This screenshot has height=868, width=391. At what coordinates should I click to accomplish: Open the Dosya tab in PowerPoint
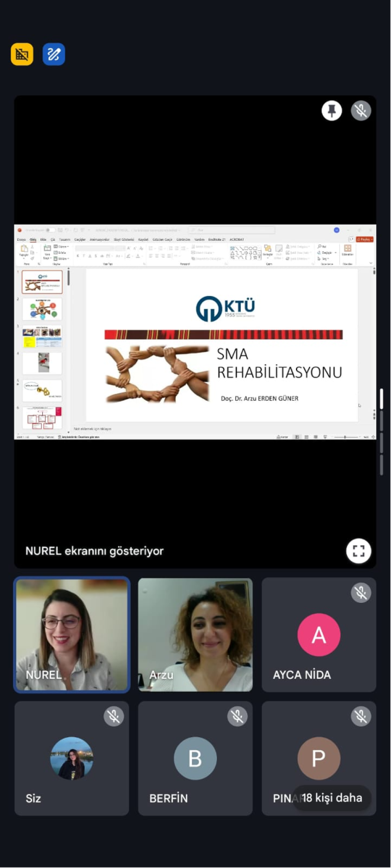21,239
